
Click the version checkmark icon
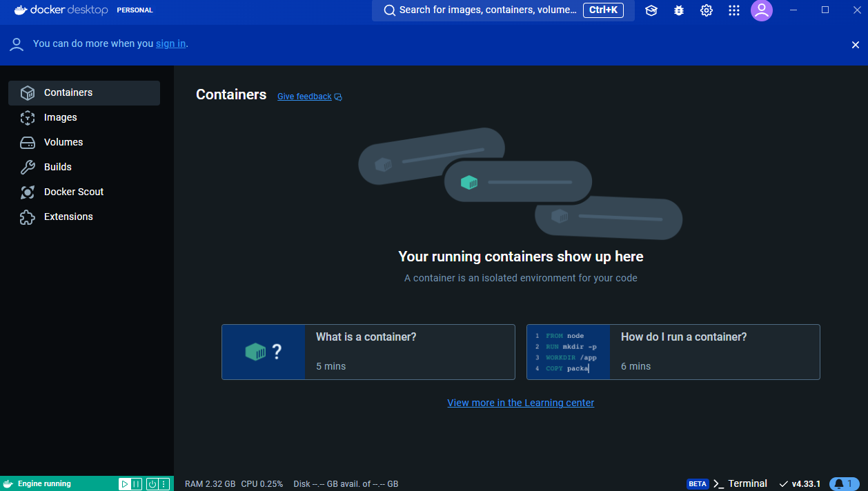783,484
